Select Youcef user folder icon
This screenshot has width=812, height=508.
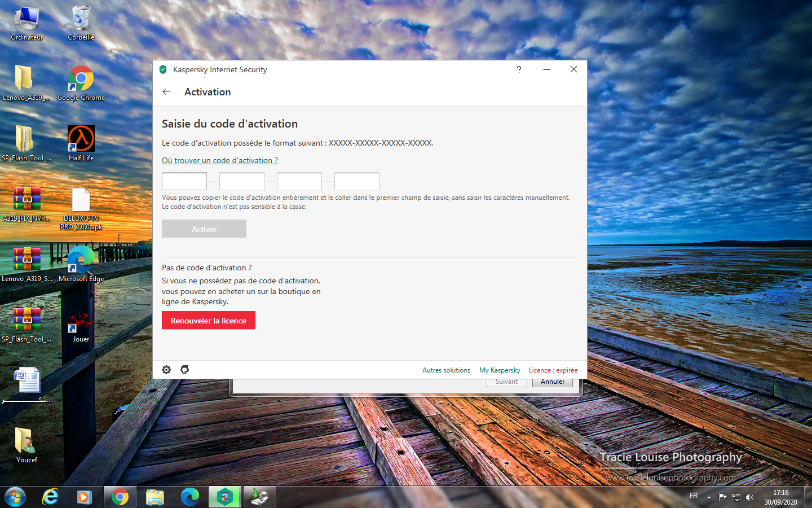pos(27,445)
